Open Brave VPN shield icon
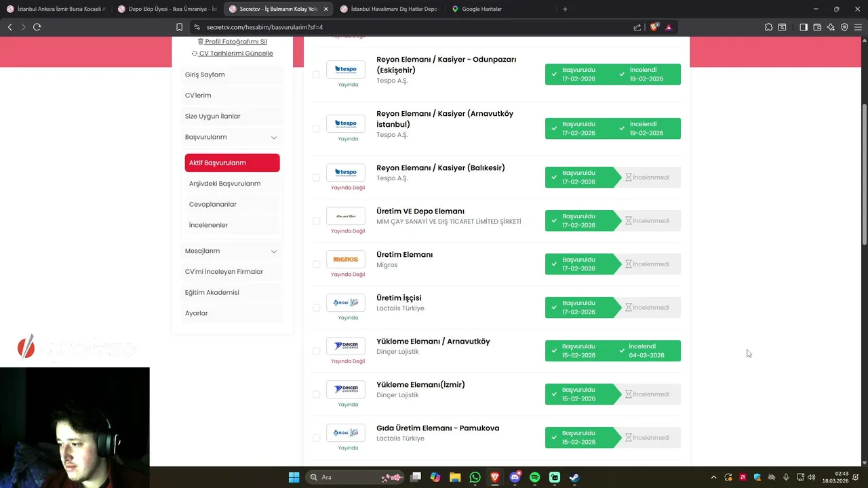Image resolution: width=868 pixels, height=488 pixels. [x=844, y=27]
